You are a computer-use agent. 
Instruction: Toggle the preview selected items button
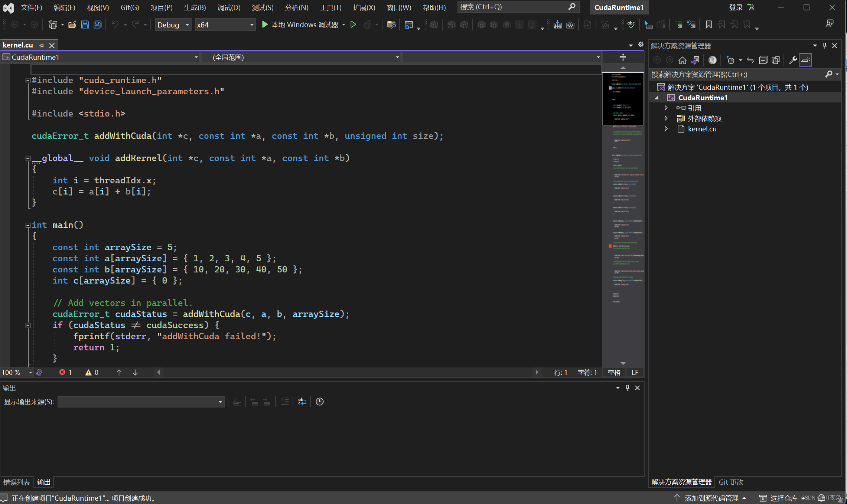click(806, 60)
